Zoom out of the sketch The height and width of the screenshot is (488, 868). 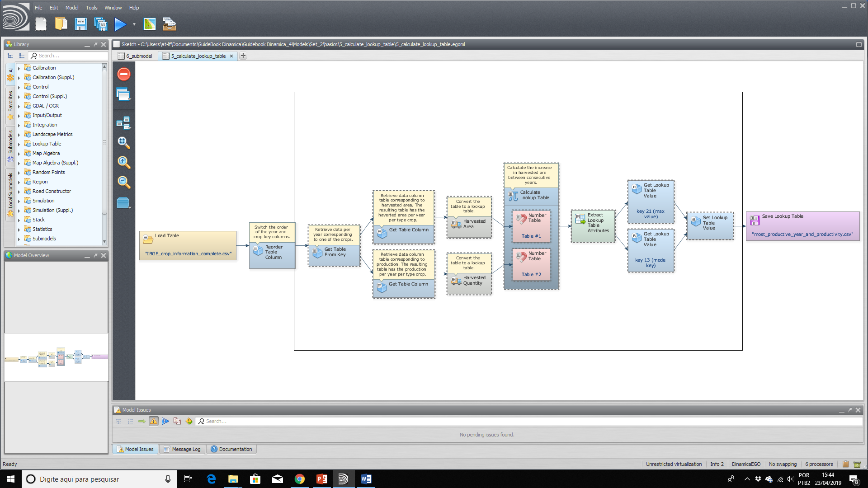(123, 182)
